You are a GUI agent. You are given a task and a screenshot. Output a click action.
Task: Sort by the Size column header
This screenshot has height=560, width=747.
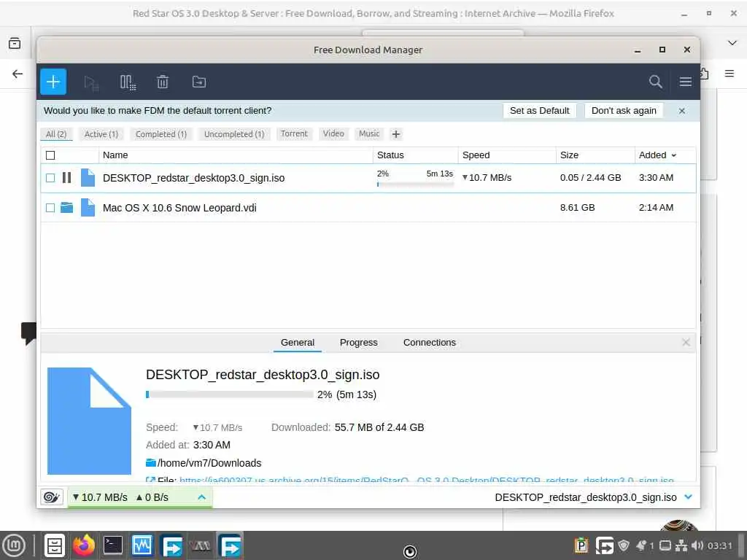(x=595, y=155)
